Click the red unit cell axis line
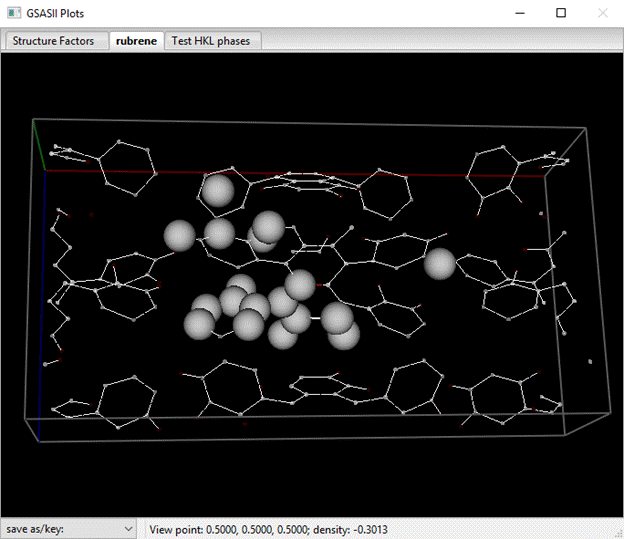This screenshot has width=624, height=539. 300,173
